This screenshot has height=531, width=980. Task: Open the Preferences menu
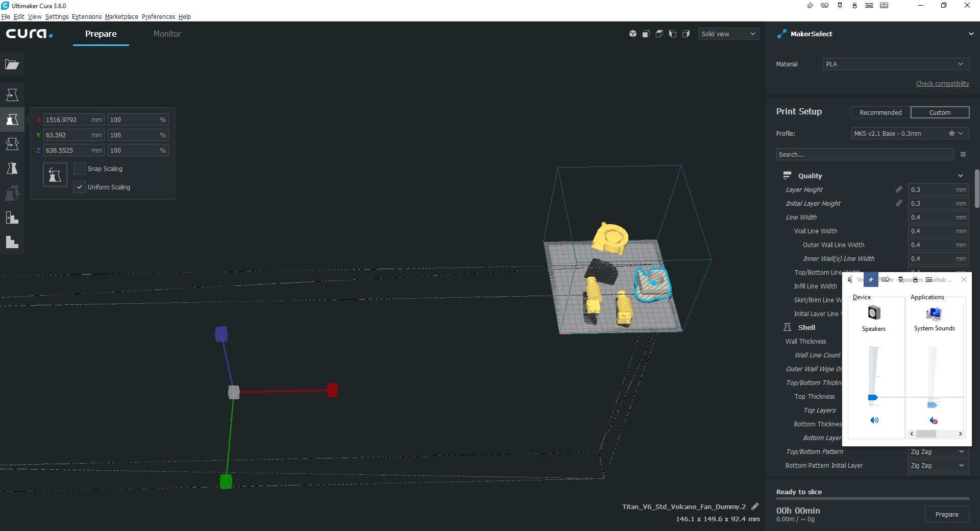click(x=158, y=16)
